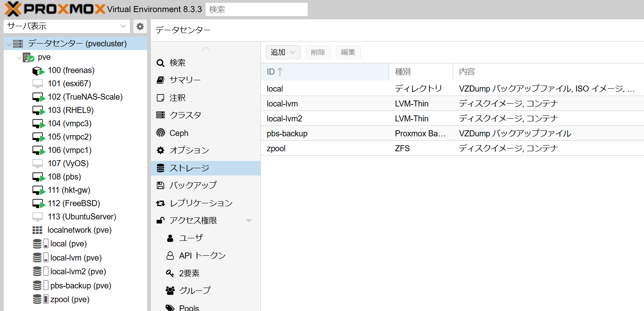Screen dimensions: 644x311
Task: Open the gear settings next to server view
Action: pos(140,27)
